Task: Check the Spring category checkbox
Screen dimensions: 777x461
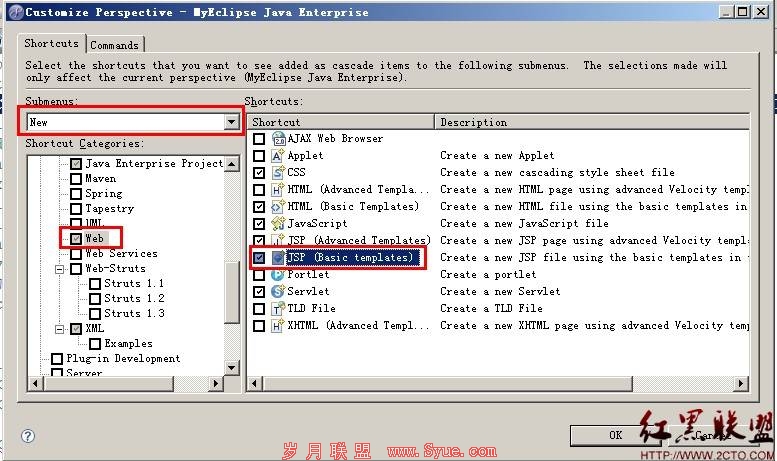Action: click(76, 194)
